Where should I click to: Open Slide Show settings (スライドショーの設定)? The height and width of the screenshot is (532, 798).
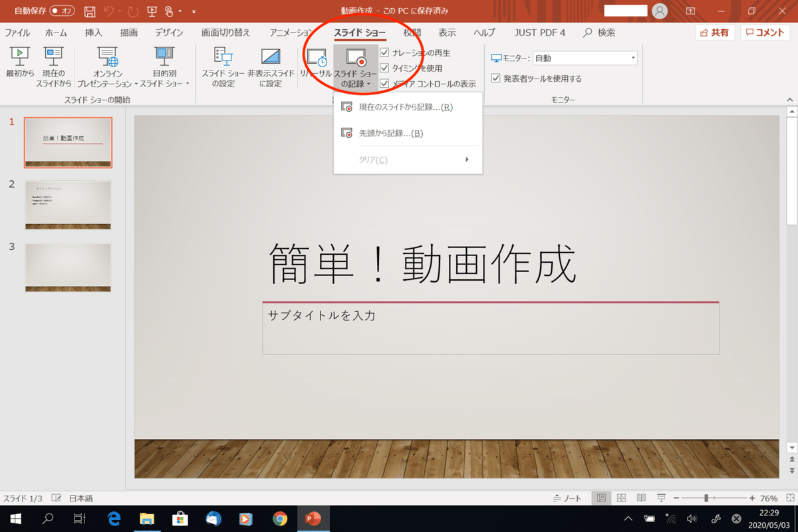[x=223, y=66]
